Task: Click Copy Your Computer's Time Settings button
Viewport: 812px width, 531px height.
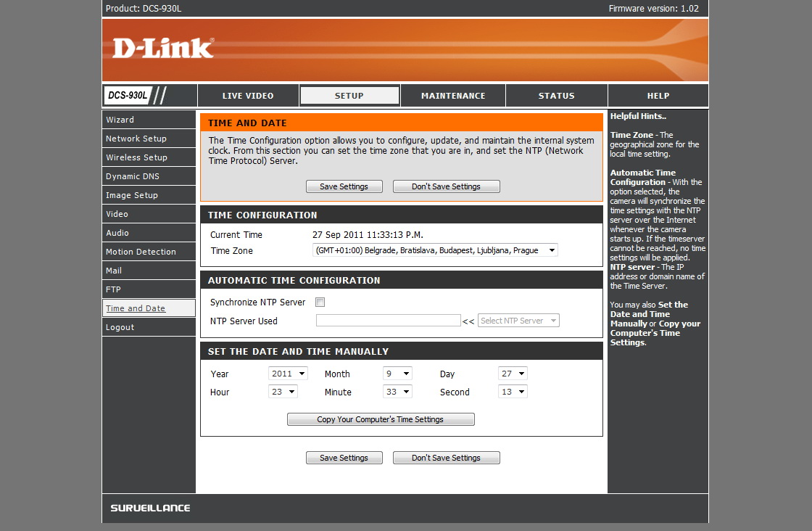Action: 381,419
